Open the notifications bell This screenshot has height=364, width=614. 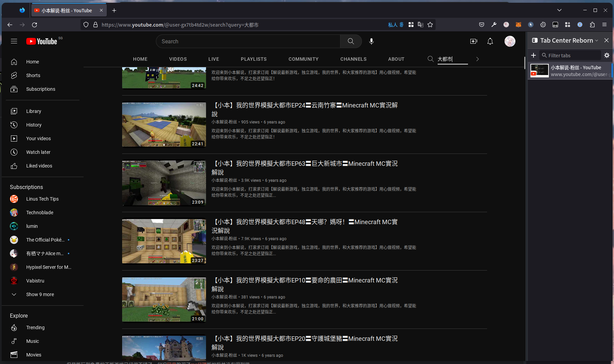pyautogui.click(x=490, y=41)
